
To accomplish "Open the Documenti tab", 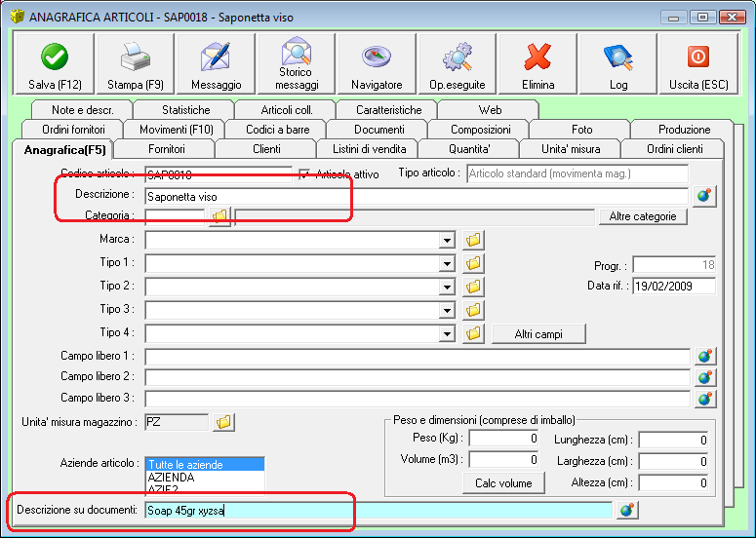I will [x=378, y=130].
